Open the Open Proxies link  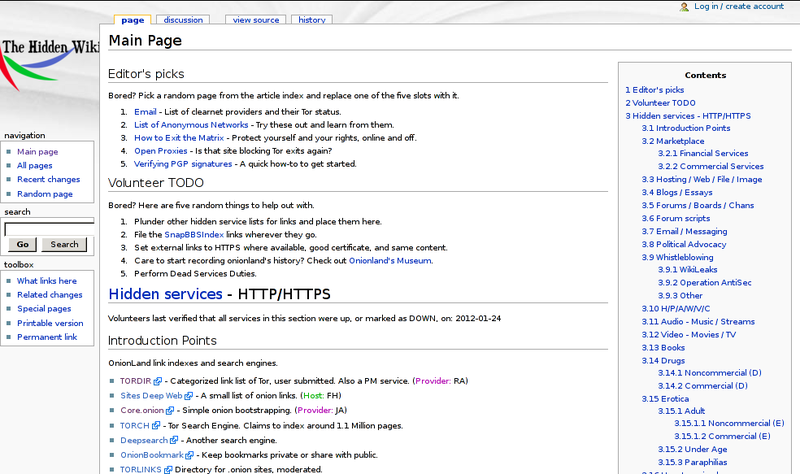point(161,151)
